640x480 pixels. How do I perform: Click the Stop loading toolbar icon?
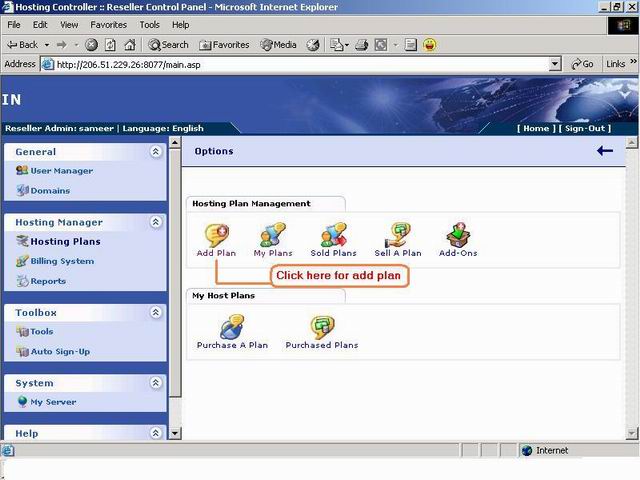(x=91, y=45)
